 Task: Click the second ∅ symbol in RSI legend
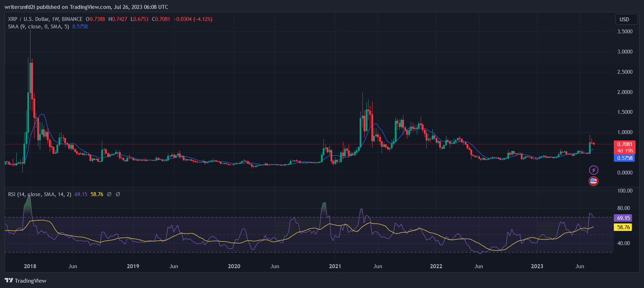[x=118, y=194]
